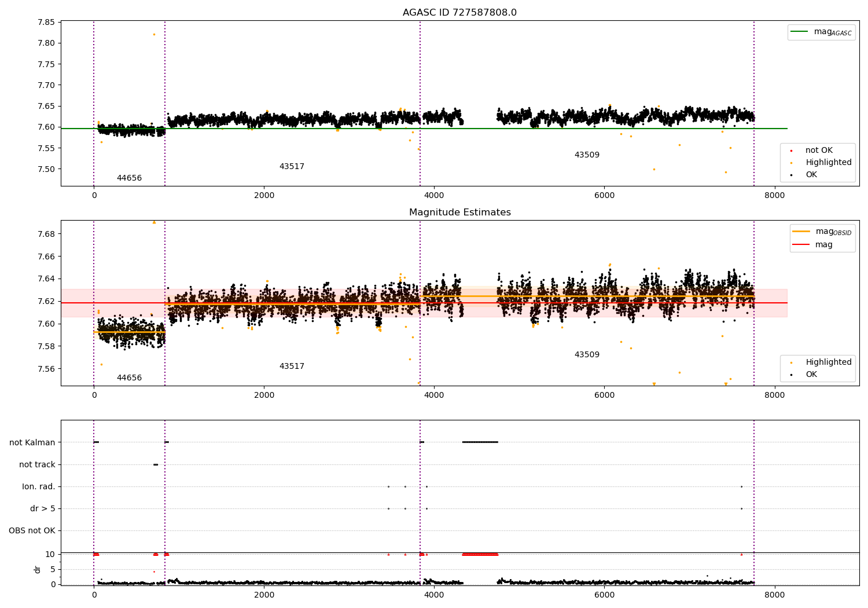Click obsid label 44656 in Magnitude Estimates plot
The image size is (868, 608).
pos(129,378)
